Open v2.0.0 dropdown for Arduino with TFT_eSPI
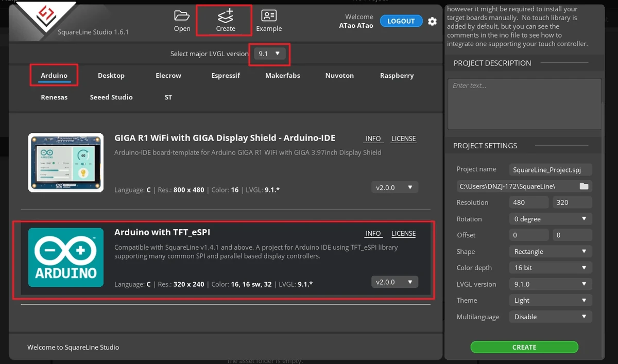Image resolution: width=618 pixels, height=364 pixels. tap(394, 282)
